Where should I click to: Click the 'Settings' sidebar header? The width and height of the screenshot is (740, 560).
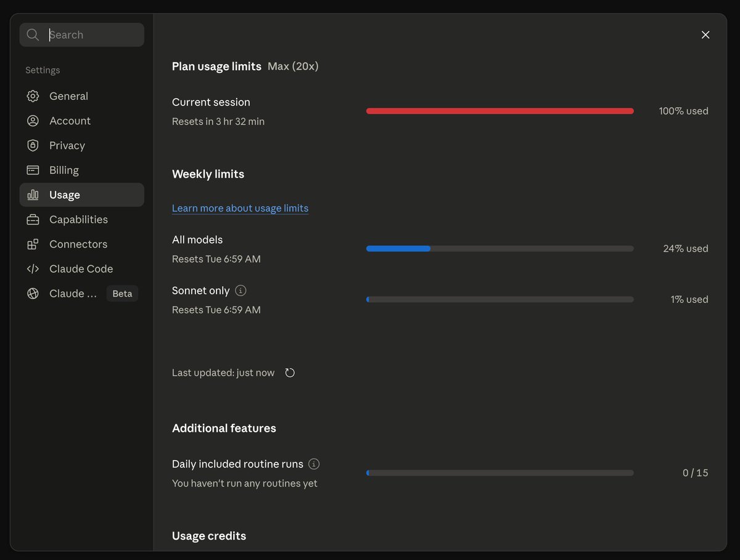[43, 70]
